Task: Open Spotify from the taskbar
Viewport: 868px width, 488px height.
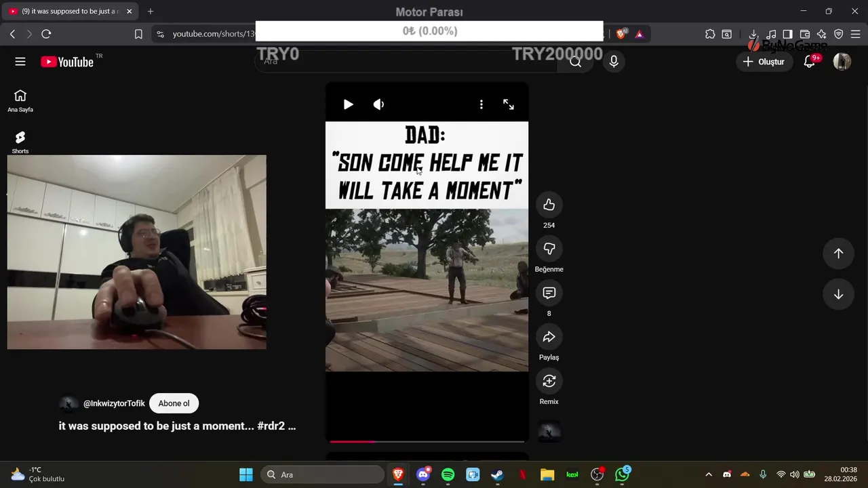Action: (448, 474)
